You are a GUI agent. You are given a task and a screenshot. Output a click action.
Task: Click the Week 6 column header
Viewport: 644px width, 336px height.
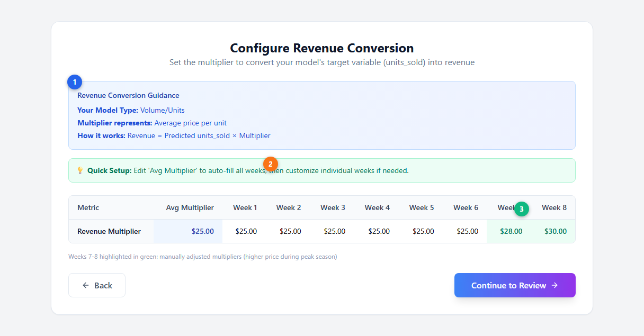[466, 207]
